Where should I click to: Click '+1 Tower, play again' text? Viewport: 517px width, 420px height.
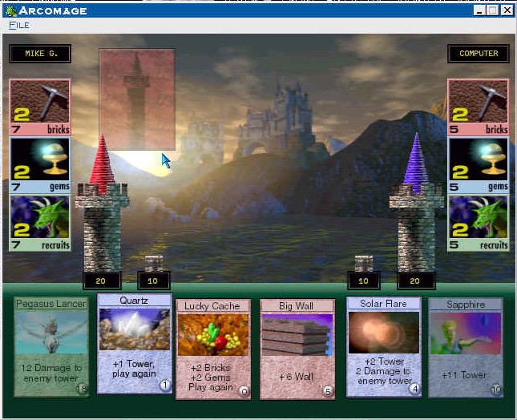click(x=134, y=369)
